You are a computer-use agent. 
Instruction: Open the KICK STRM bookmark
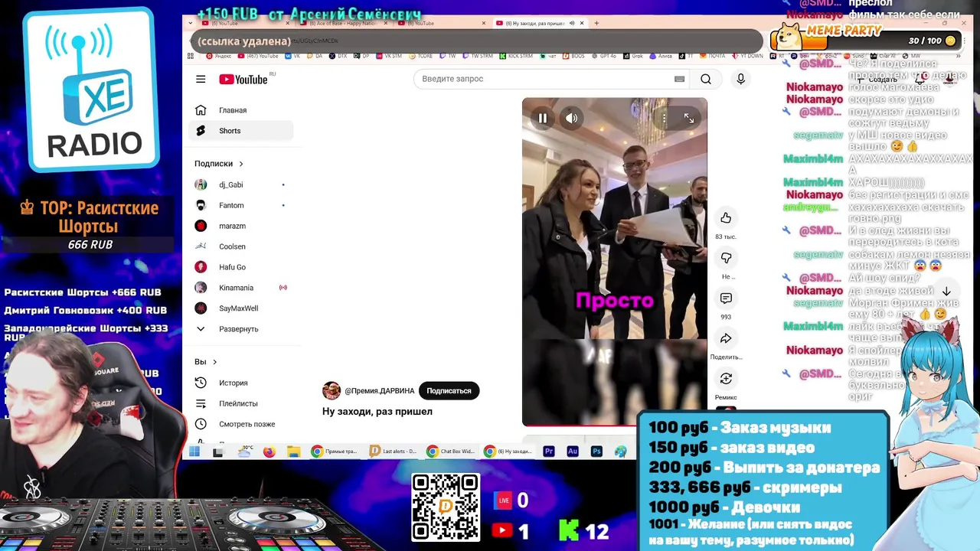point(515,56)
